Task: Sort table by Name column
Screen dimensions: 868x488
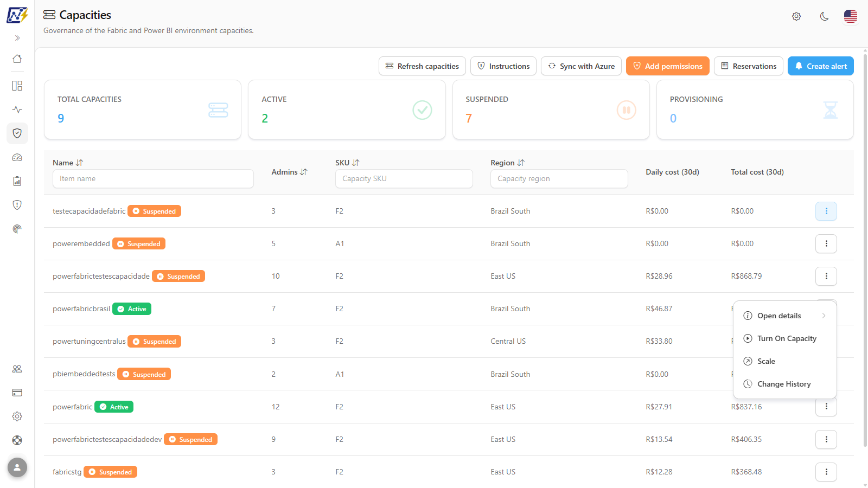Action: pyautogui.click(x=79, y=163)
